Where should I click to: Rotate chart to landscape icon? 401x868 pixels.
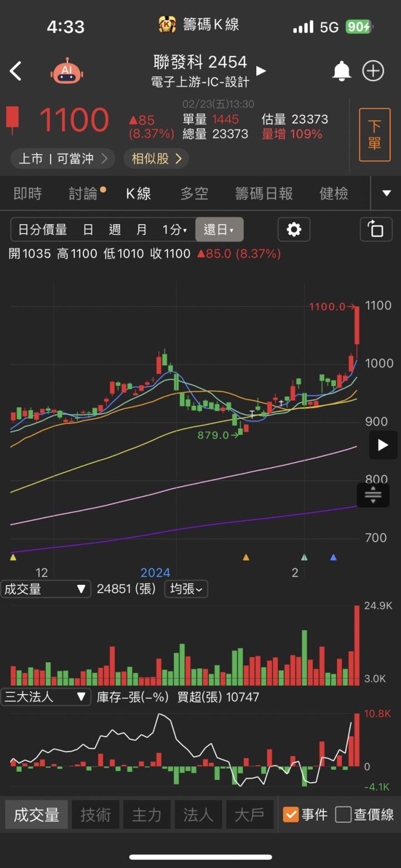(376, 229)
